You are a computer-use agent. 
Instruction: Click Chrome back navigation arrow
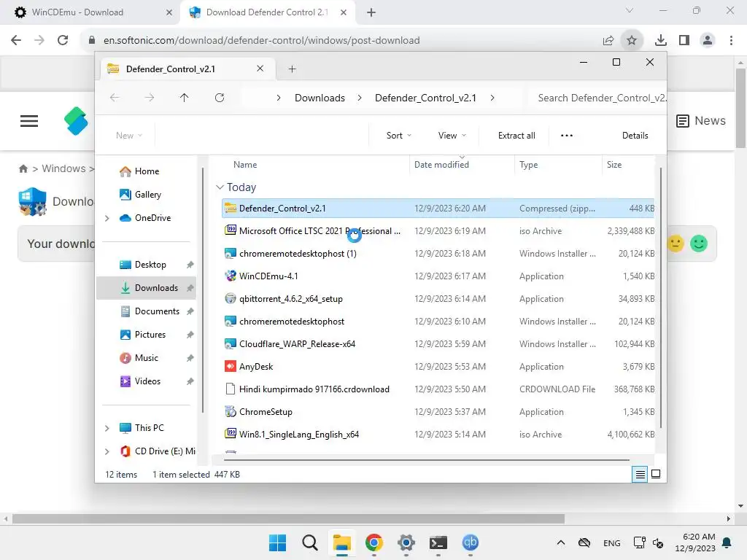pos(16,40)
